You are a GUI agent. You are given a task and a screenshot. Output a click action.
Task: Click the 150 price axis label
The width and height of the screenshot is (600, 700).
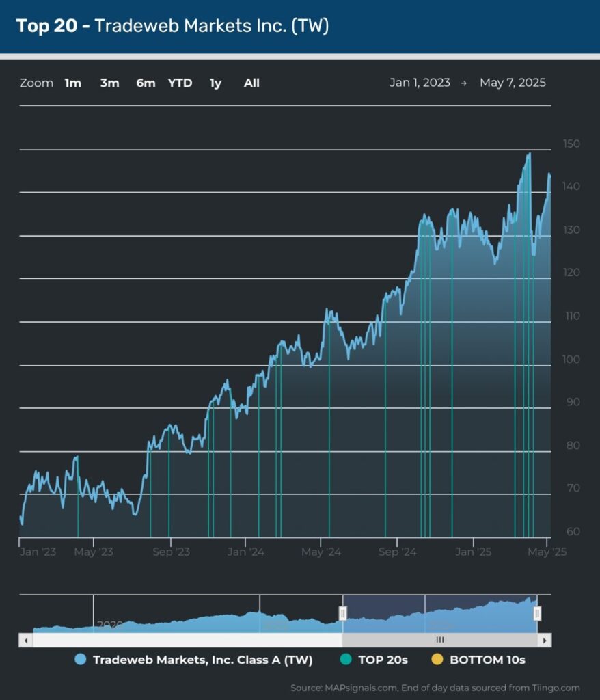571,144
